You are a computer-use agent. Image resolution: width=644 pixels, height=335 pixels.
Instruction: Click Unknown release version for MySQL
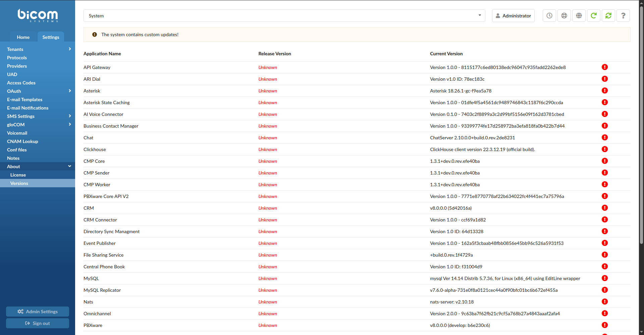pyautogui.click(x=268, y=278)
